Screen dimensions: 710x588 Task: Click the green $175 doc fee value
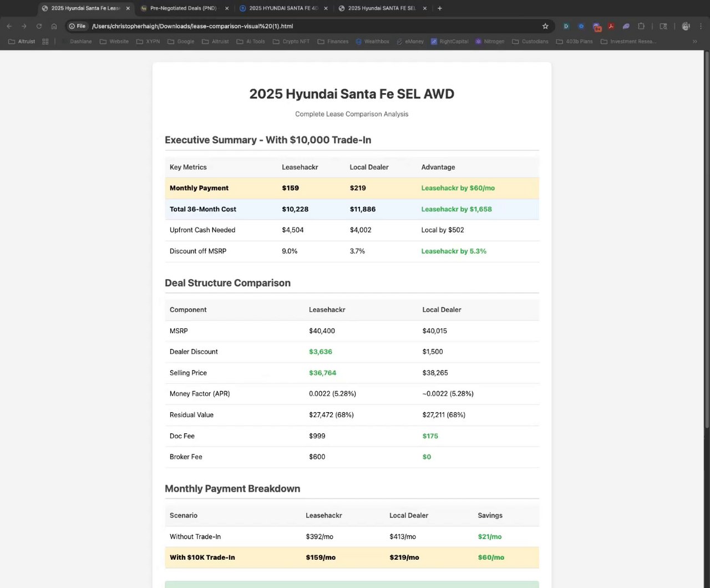430,436
